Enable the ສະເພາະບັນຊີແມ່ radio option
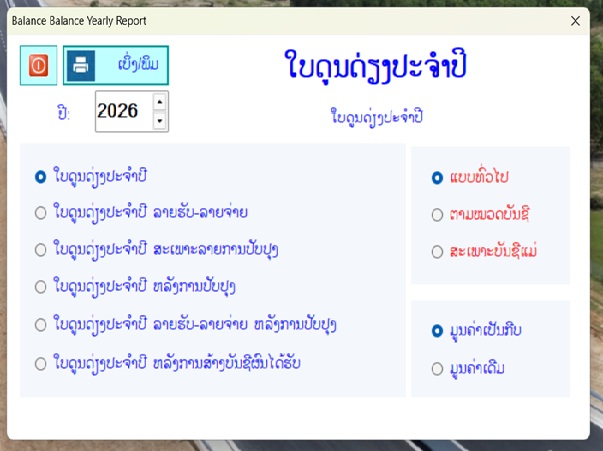The image size is (603, 451). coord(437,251)
